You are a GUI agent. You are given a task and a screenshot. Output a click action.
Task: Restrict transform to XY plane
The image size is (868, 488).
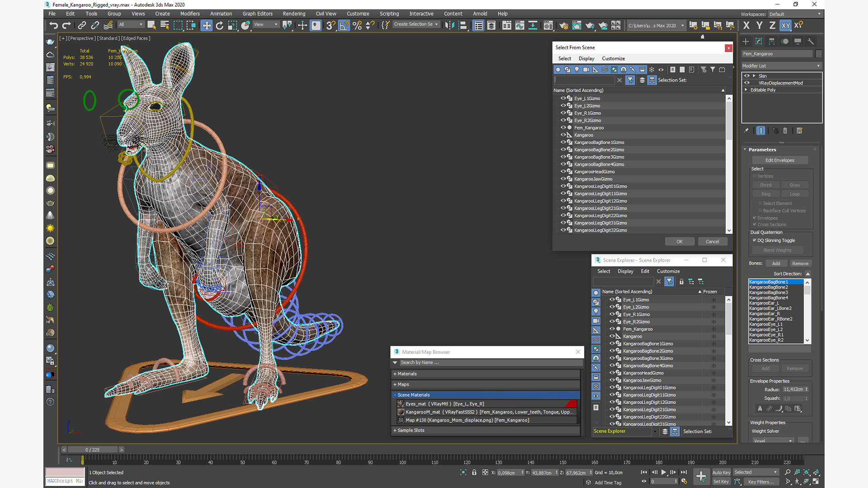[786, 25]
